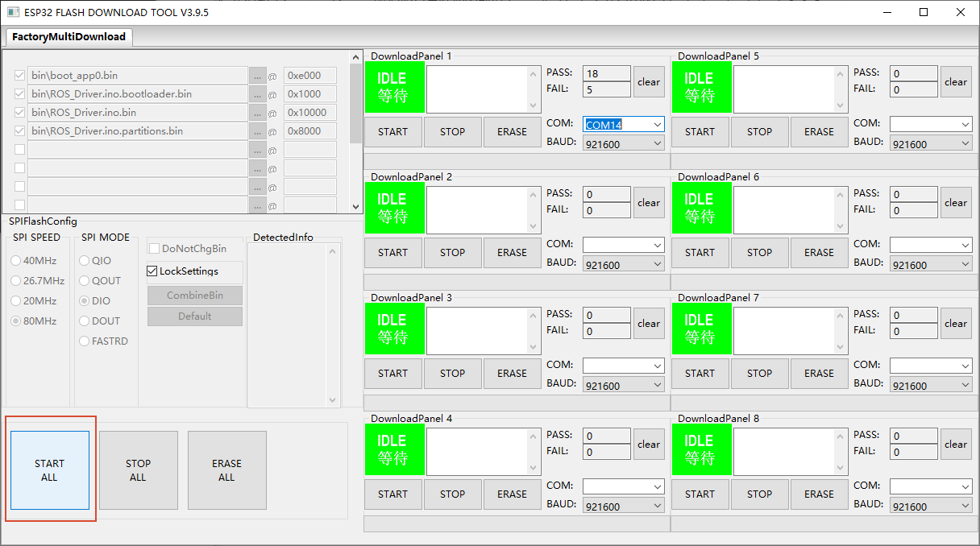Viewport: 980px width, 546px height.
Task: Click the 0xe000 address field
Action: click(x=310, y=76)
